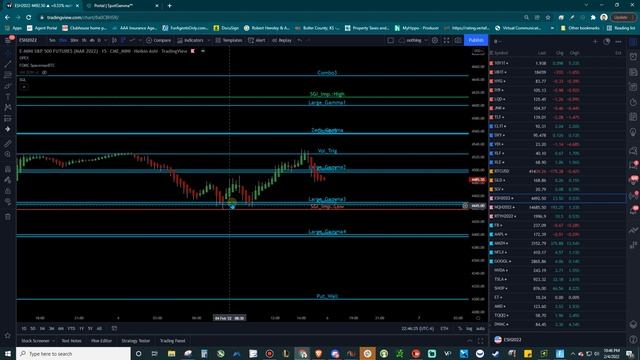Maximize the bottom panel

tap(481, 341)
